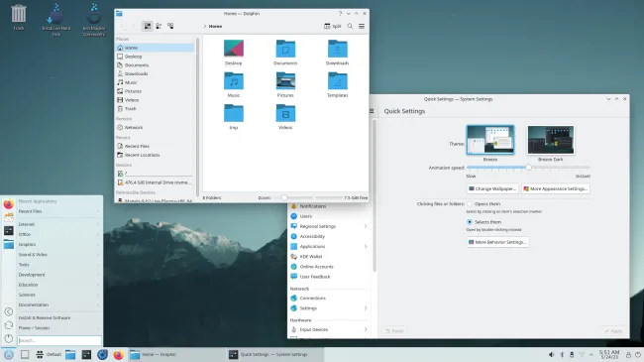Click the Change Wallpaper button
This screenshot has height=362, width=644.
pyautogui.click(x=492, y=188)
